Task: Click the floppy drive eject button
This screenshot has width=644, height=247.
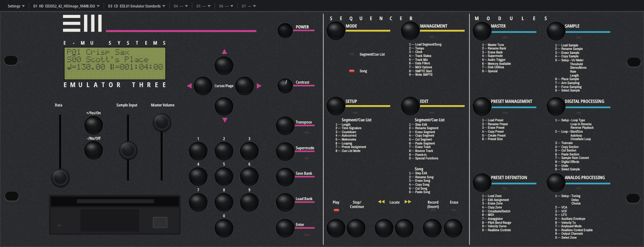Action: [160, 222]
